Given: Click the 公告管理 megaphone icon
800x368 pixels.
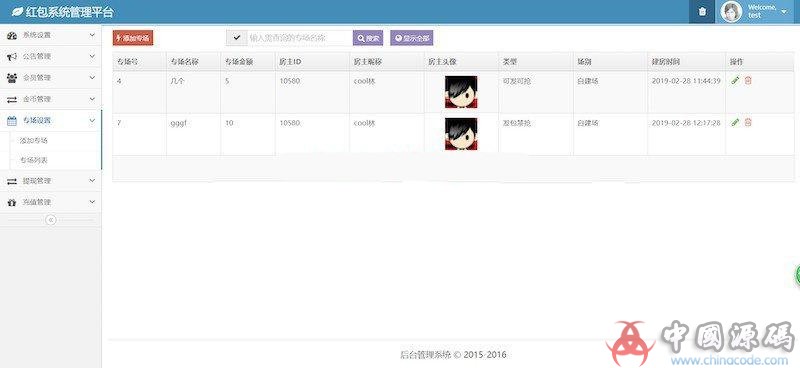Looking at the screenshot, I should (12, 57).
